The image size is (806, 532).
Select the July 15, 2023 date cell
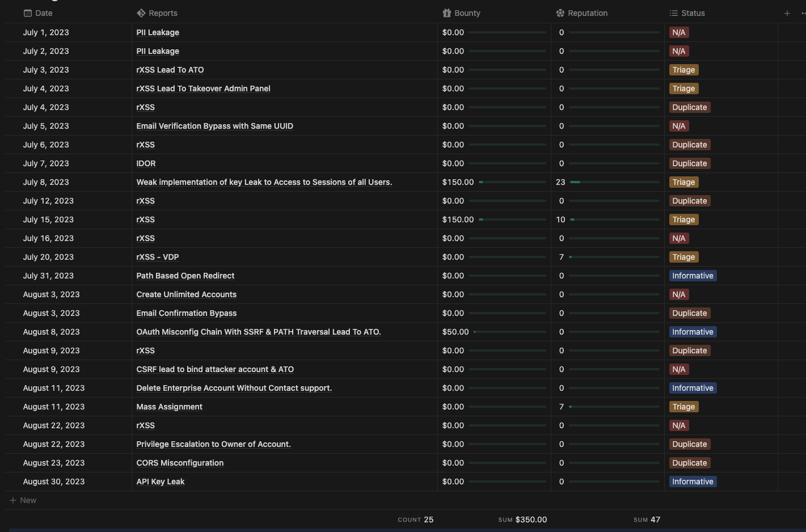pyautogui.click(x=48, y=219)
